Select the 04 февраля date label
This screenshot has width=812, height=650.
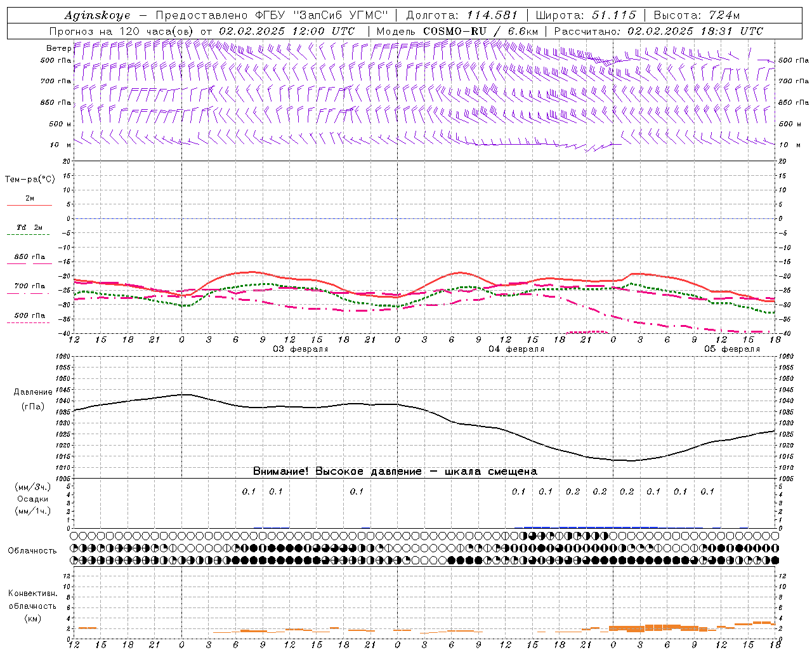pos(516,349)
